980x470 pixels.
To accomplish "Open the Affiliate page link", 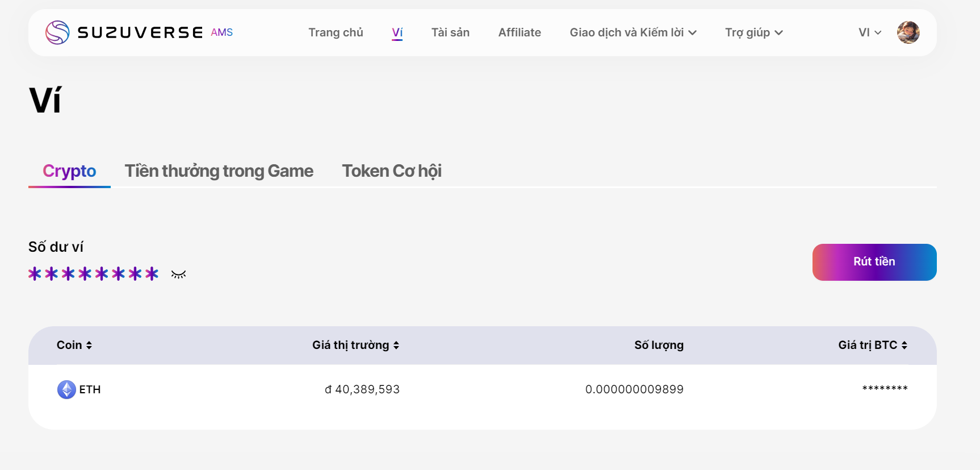I will click(x=520, y=32).
